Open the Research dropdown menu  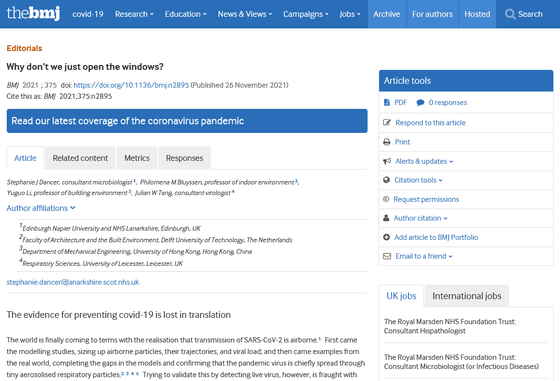tap(134, 14)
